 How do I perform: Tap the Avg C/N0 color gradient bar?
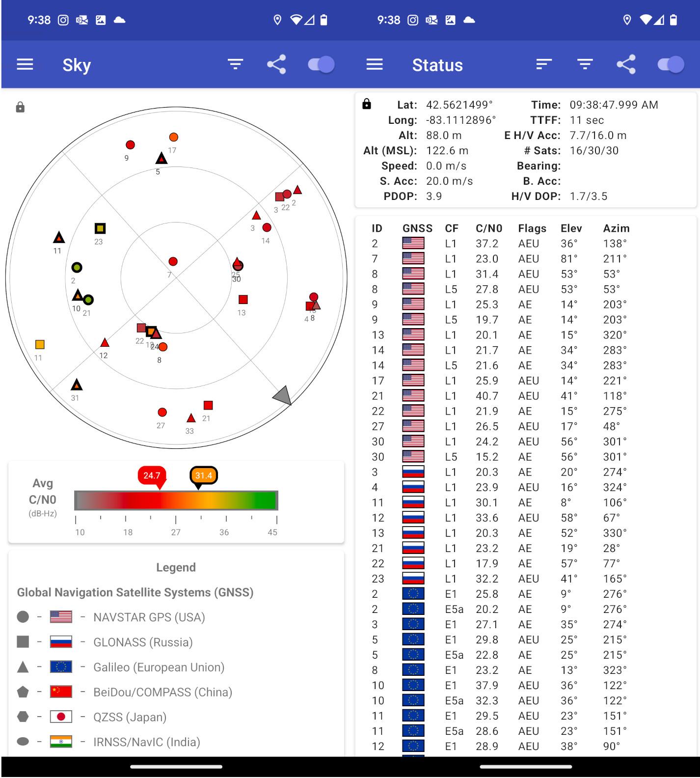tap(176, 500)
